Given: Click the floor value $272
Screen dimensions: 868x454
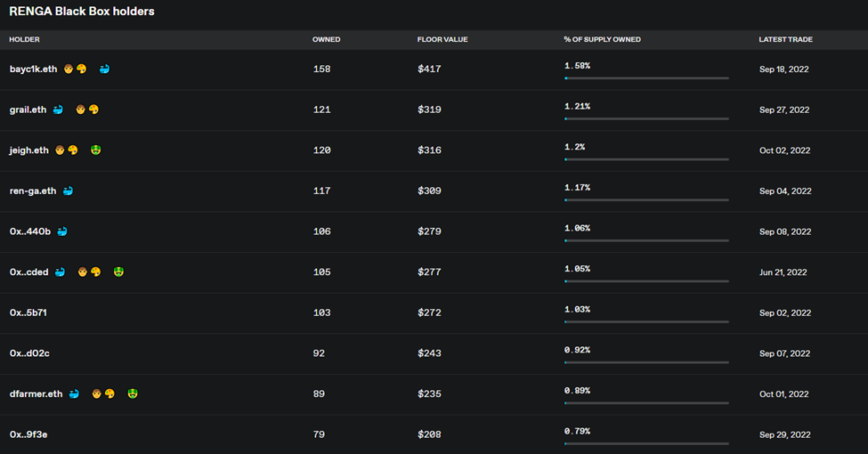Looking at the screenshot, I should click(429, 312).
